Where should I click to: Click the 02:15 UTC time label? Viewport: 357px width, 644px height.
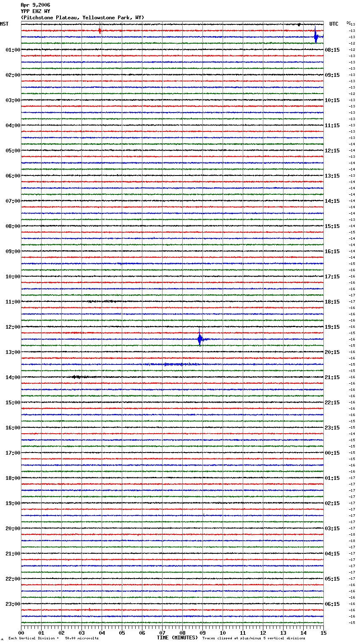pyautogui.click(x=332, y=503)
